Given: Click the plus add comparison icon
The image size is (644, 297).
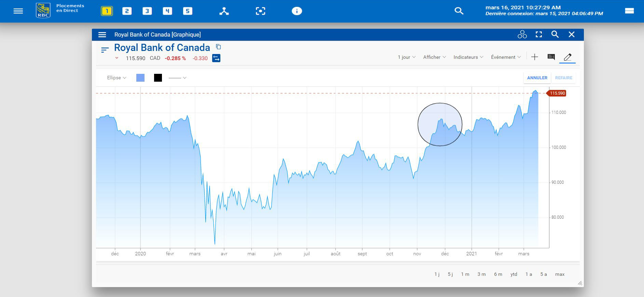Looking at the screenshot, I should [x=535, y=57].
